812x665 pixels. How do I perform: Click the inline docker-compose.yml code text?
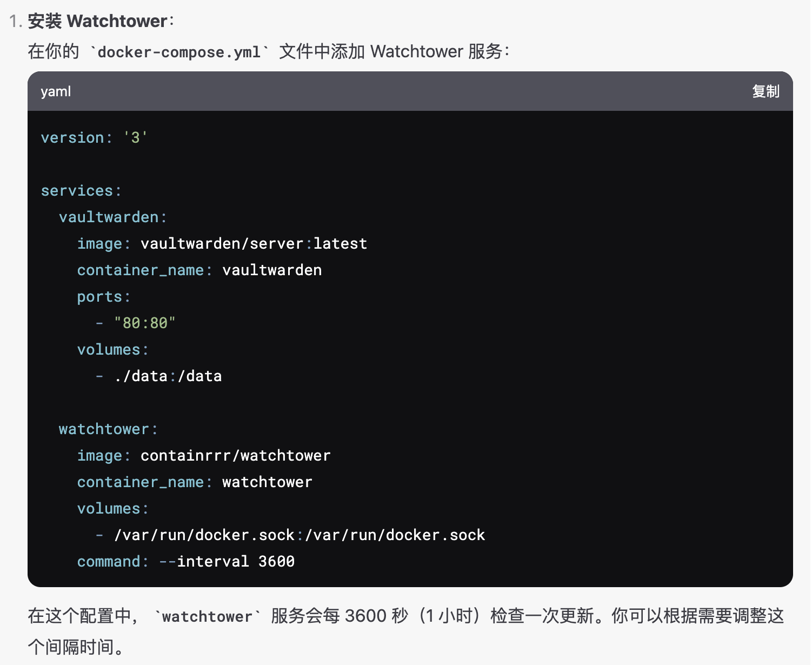click(179, 52)
